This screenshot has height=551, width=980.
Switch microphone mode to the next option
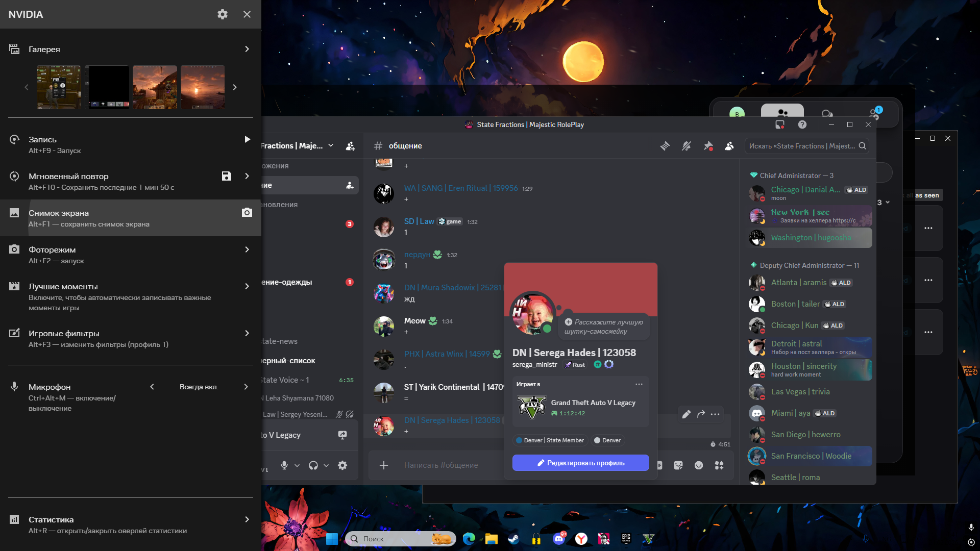(246, 387)
